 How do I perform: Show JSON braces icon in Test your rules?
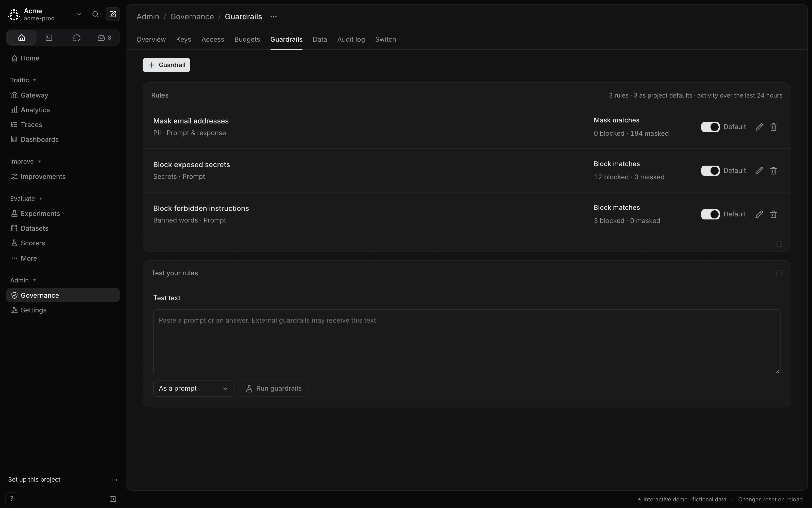[x=779, y=273]
